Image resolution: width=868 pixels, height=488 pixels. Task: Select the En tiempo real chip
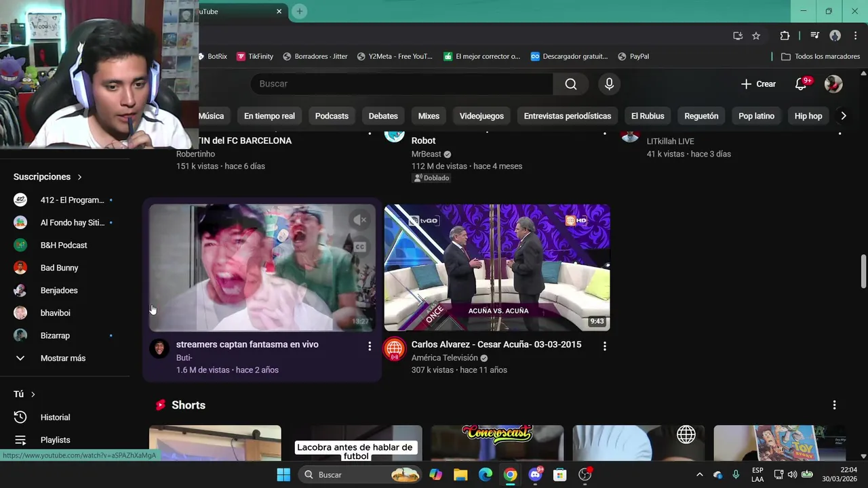[269, 116]
